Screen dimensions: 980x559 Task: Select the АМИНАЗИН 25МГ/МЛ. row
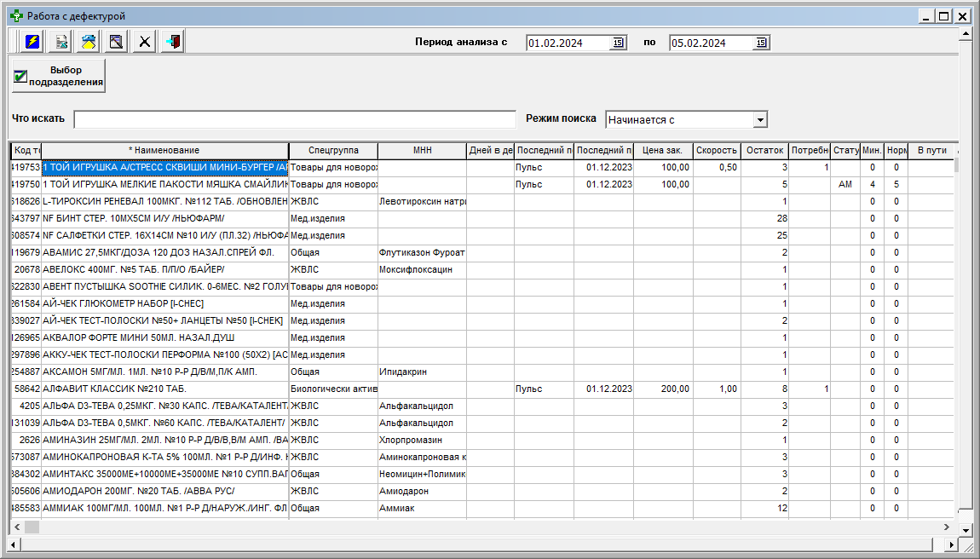[x=482, y=441]
